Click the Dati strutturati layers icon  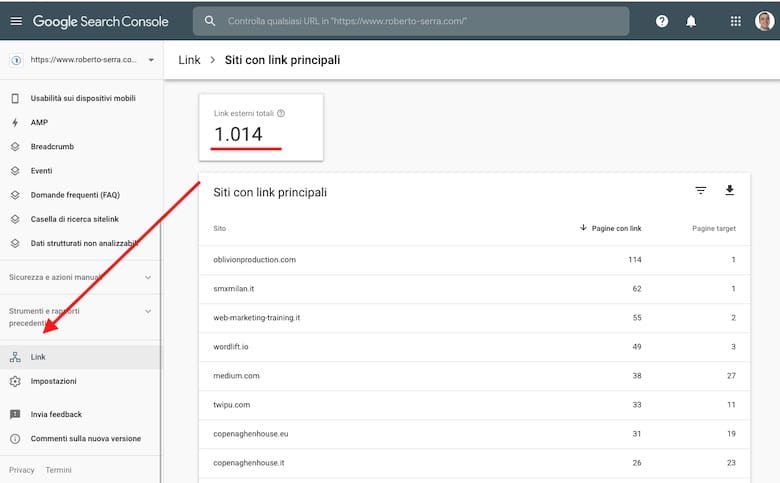pyautogui.click(x=15, y=243)
